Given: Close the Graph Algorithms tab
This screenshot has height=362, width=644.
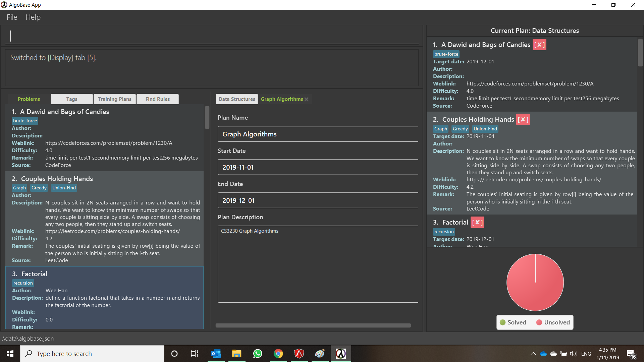Looking at the screenshot, I should [x=306, y=99].
